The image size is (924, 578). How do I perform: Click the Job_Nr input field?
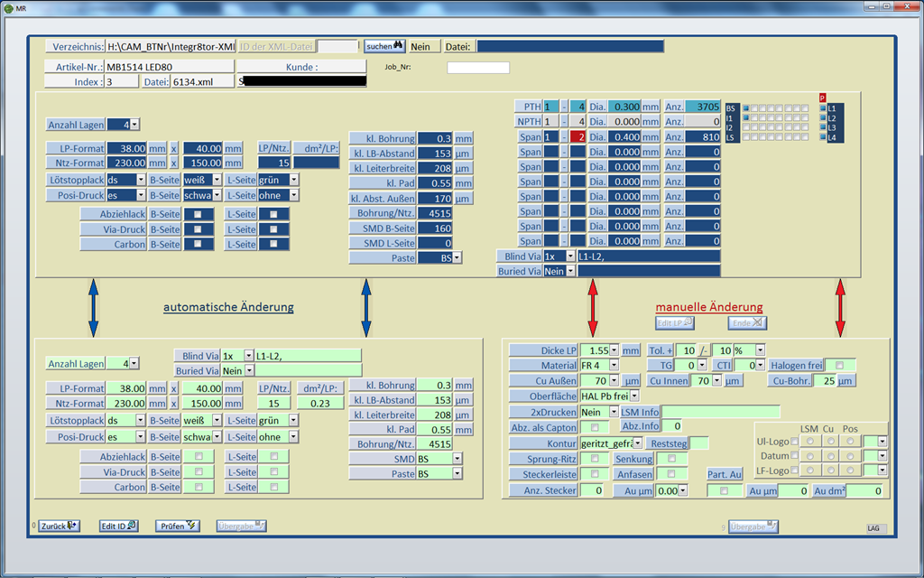[478, 68]
